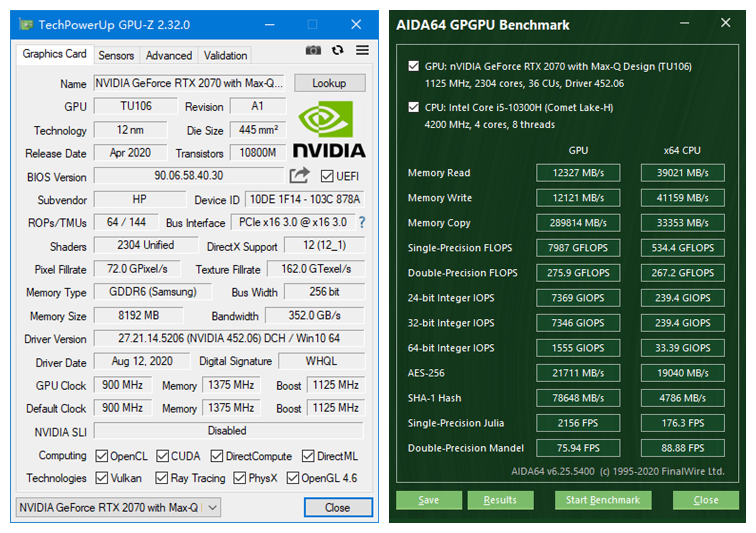756x533 pixels.
Task: Open the Advanced tab
Action: pyautogui.click(x=169, y=55)
